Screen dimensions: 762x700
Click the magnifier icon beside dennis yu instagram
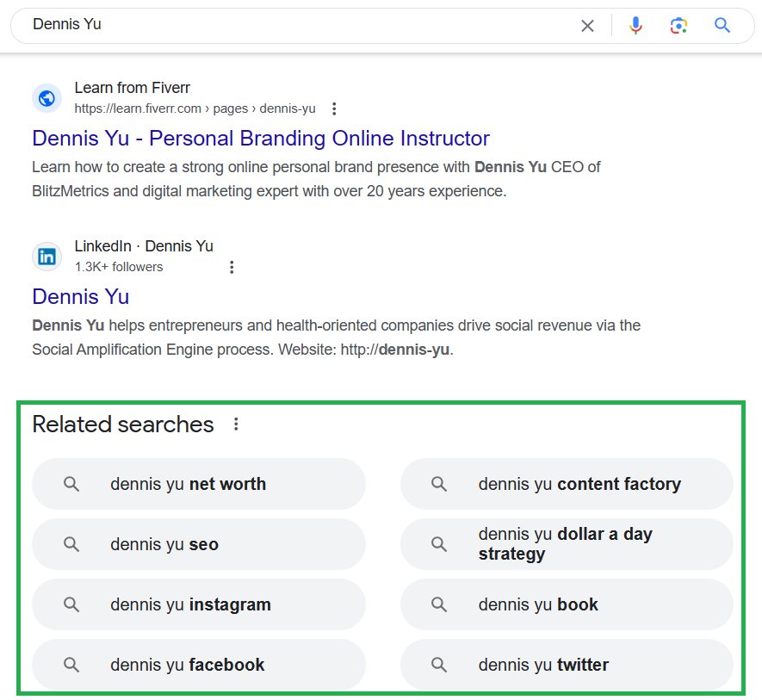(71, 604)
